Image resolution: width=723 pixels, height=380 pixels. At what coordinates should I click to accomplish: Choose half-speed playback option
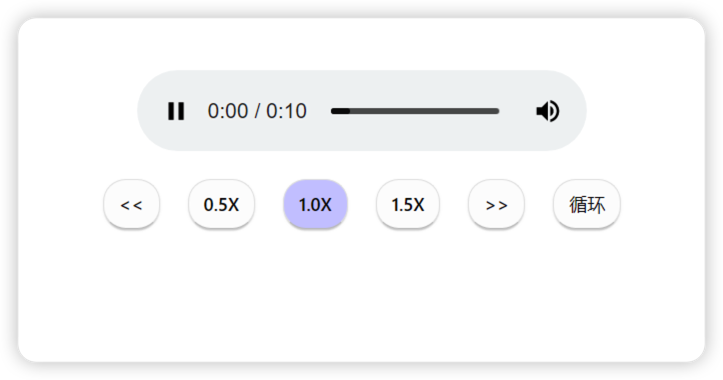[221, 204]
